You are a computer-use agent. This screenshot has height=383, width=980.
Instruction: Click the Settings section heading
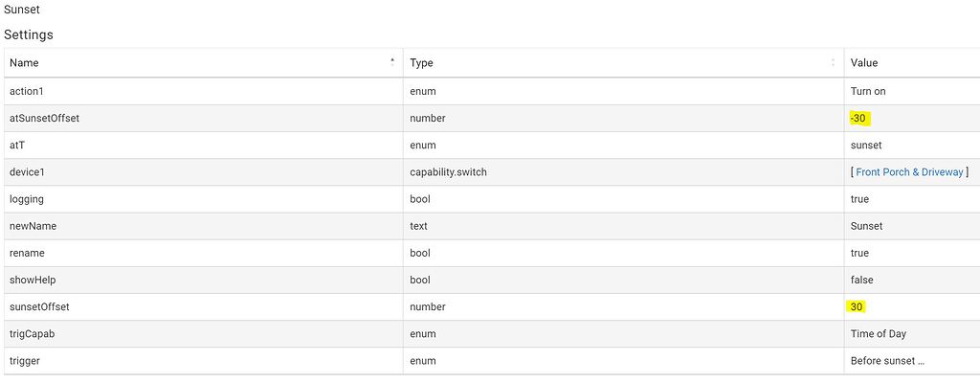click(29, 34)
